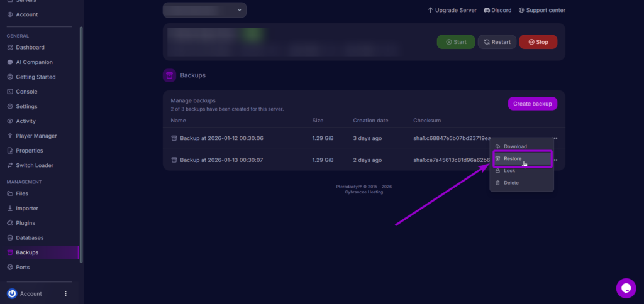Open Account three-dot options menu
This screenshot has width=644, height=304.
coord(65,293)
